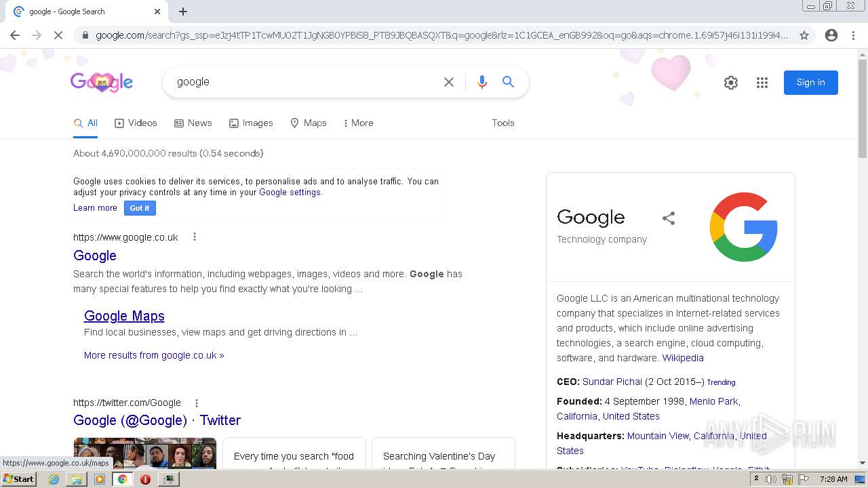Open the 'Every time you search' tweet card
This screenshot has width=868, height=488.
(294, 453)
